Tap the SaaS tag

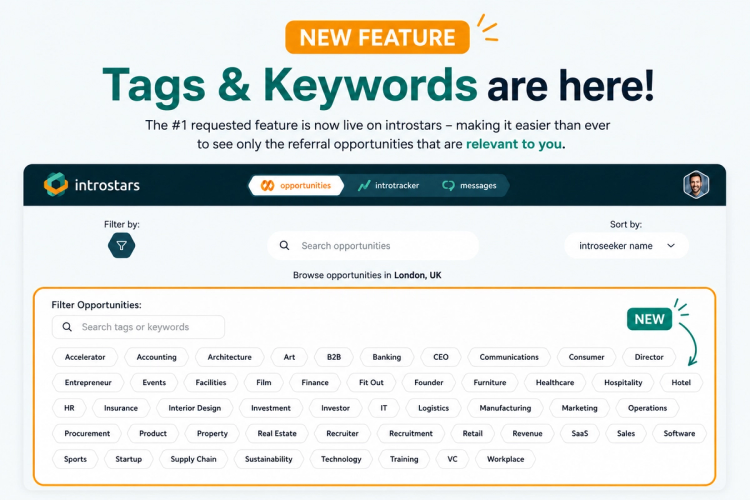tap(580, 433)
